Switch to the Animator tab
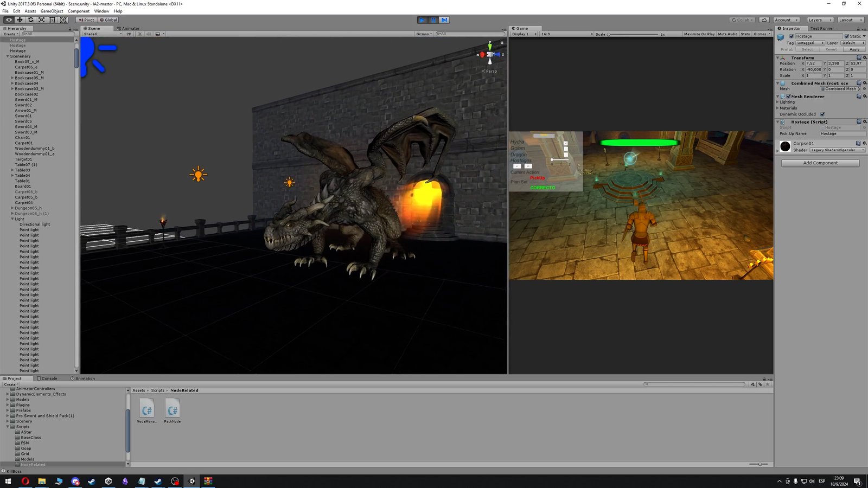The width and height of the screenshot is (868, 488). (129, 28)
